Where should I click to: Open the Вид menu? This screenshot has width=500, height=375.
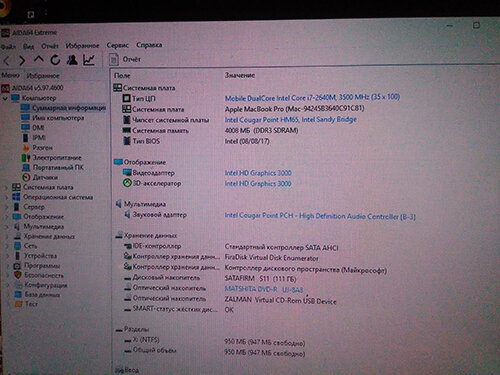[x=29, y=46]
